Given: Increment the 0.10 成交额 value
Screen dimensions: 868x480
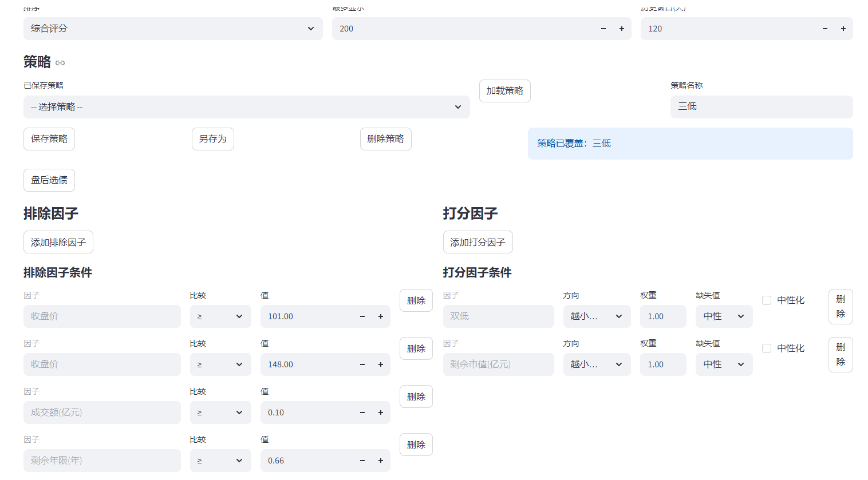Looking at the screenshot, I should pyautogui.click(x=380, y=412).
